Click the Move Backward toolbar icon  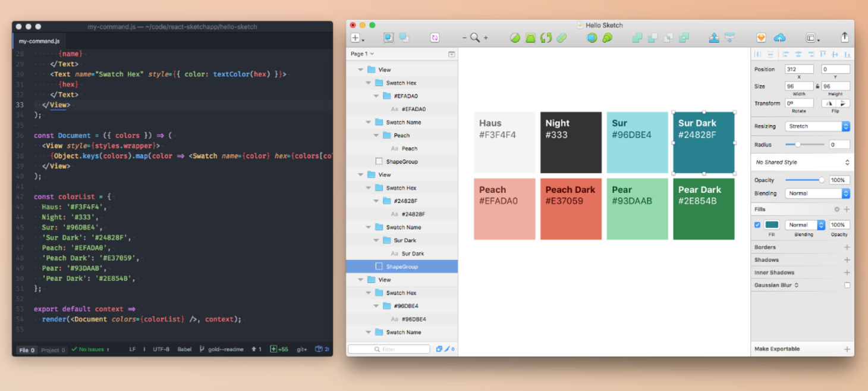tap(729, 37)
